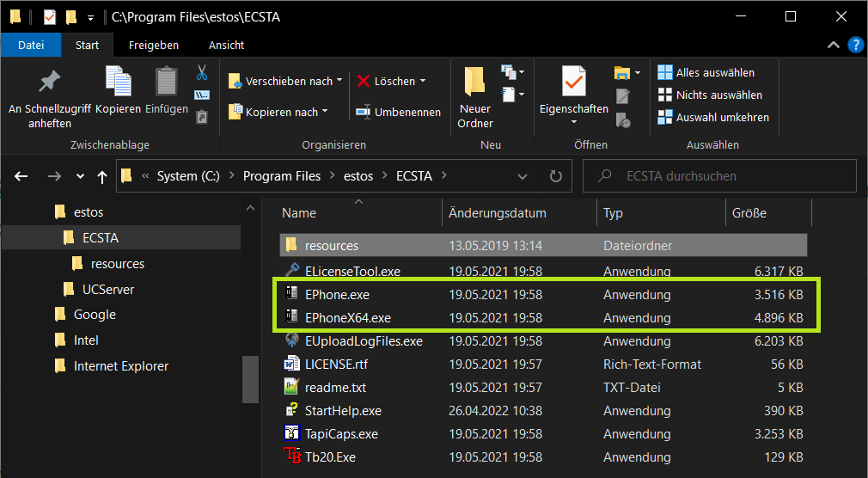Switch to the Ansicht ribbon tab
The width and height of the screenshot is (868, 478).
(226, 45)
